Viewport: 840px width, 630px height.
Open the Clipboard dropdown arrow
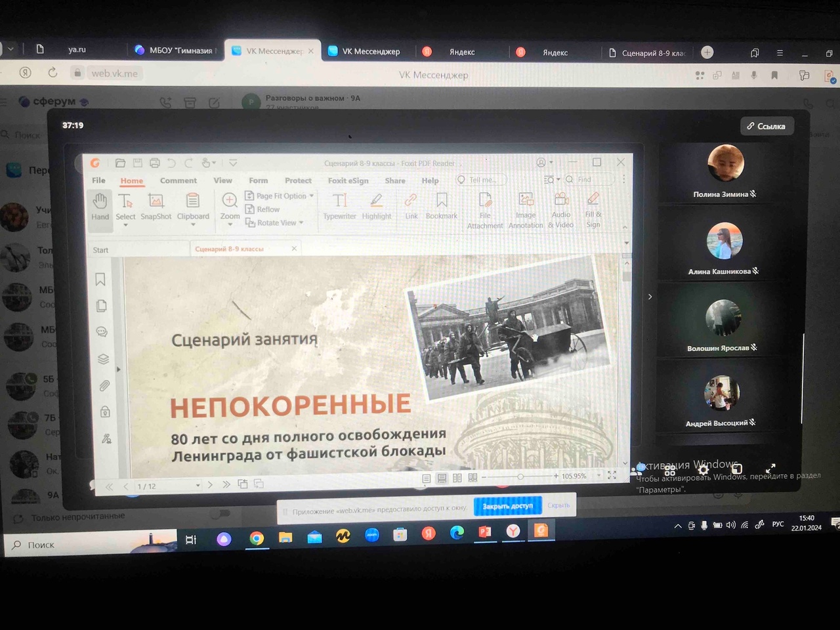[193, 225]
